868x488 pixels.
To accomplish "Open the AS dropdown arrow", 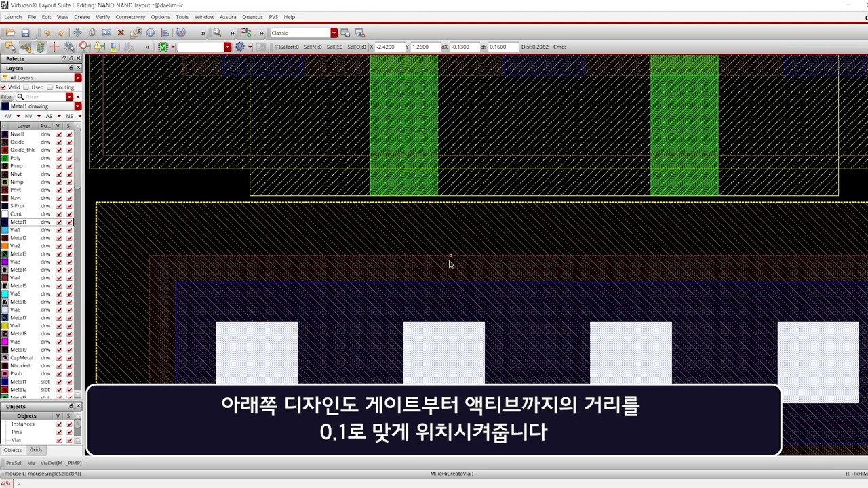I will 58,116.
